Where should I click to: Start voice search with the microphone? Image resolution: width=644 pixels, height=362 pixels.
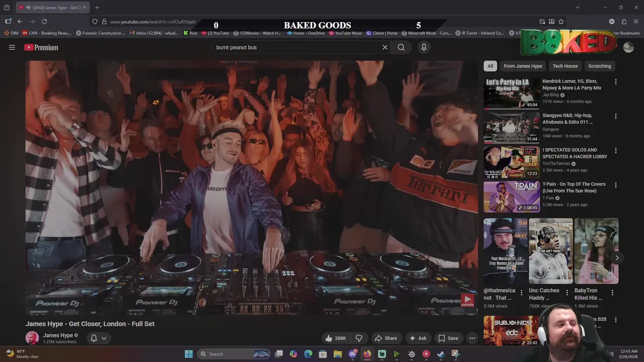[x=424, y=47]
